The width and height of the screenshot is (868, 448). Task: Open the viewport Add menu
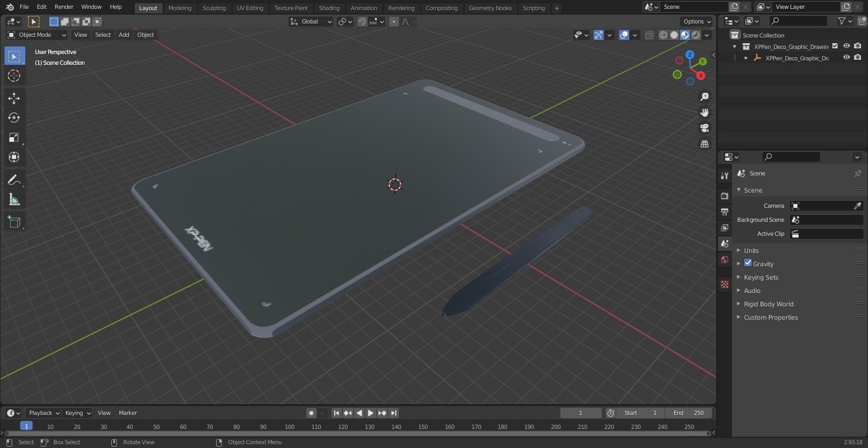[124, 35]
